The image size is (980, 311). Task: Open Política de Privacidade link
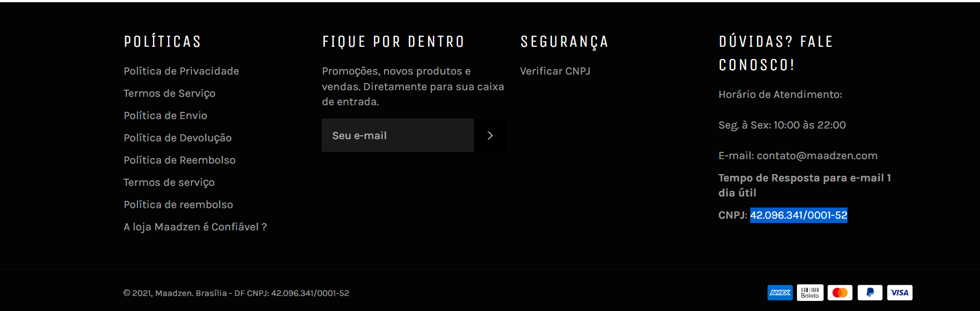point(181,71)
